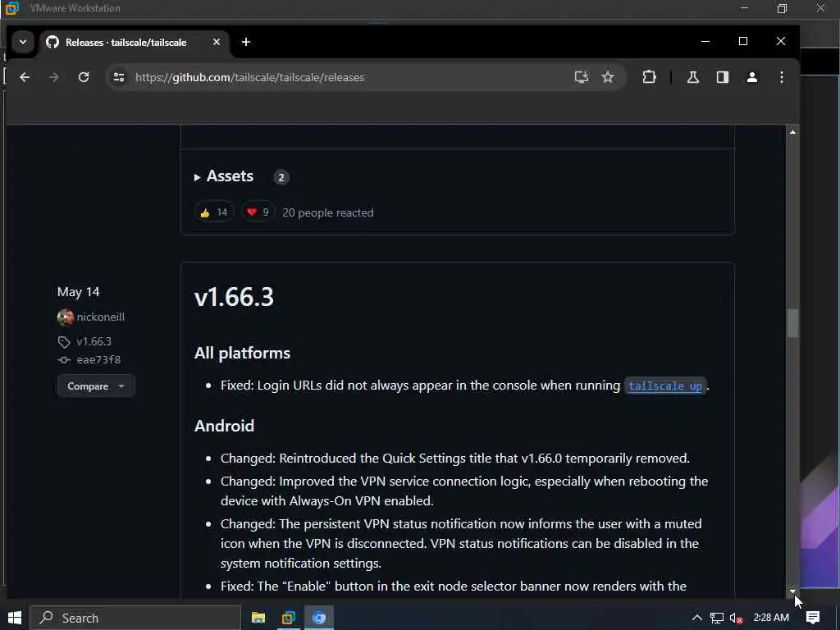Screen dimensions: 840x630
Task: Click the taskbar Search box
Action: click(x=135, y=618)
